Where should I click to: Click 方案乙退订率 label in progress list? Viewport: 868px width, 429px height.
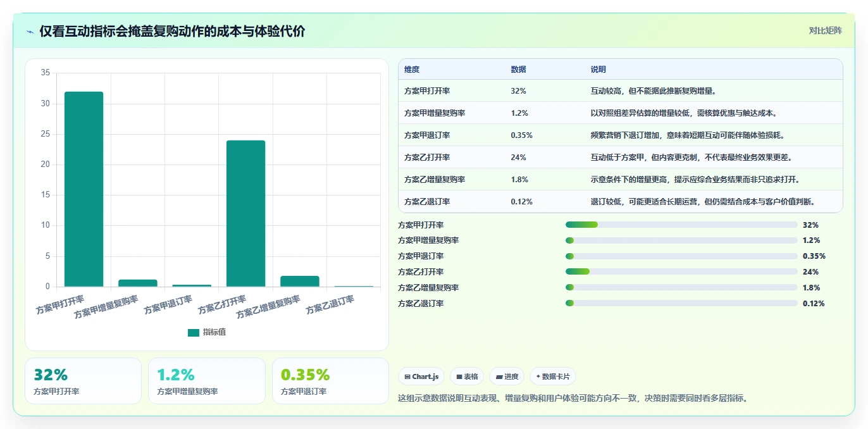(421, 303)
